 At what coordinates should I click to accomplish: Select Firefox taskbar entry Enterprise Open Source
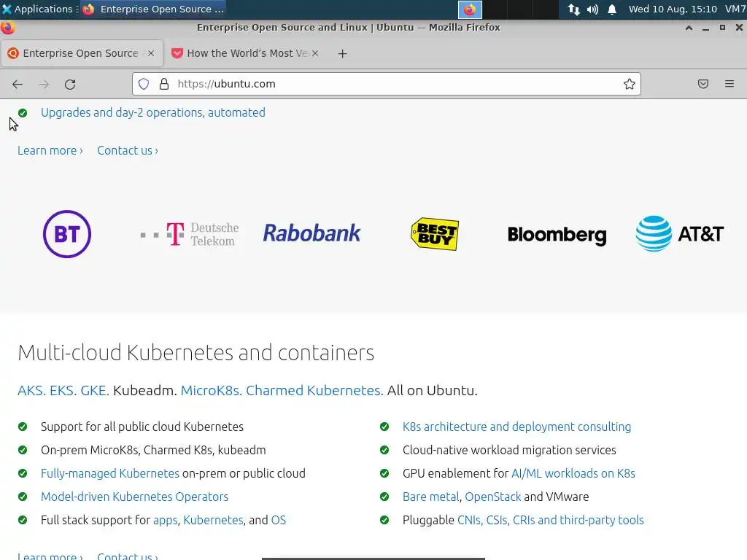coord(152,9)
